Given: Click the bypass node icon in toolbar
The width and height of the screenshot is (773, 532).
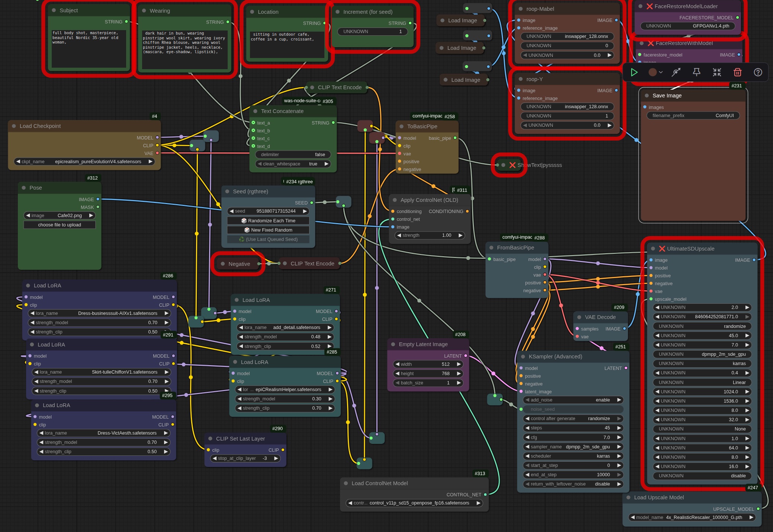Looking at the screenshot, I should point(676,72).
